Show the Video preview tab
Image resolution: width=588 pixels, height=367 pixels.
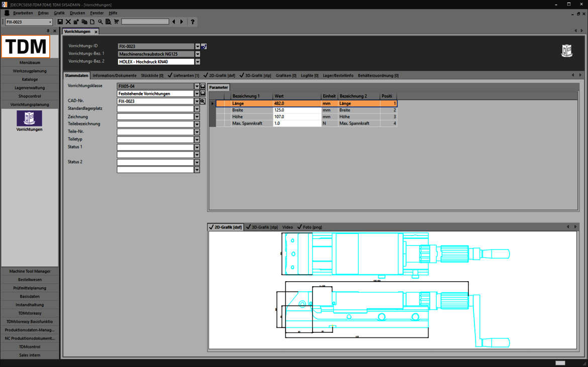tap(287, 227)
